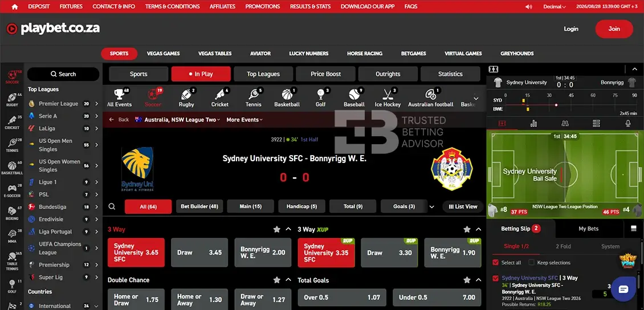
Task: Open the Soccer sport in the left sidebar
Action: pos(13,76)
